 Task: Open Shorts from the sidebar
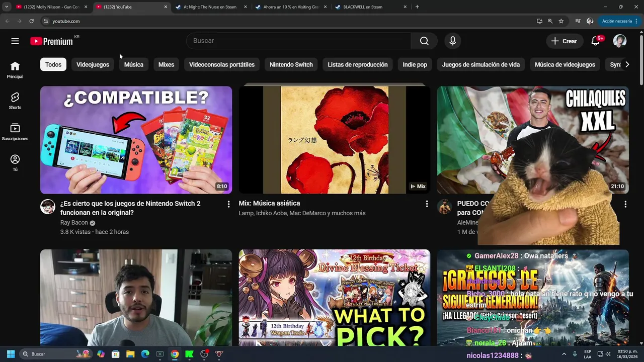15,101
